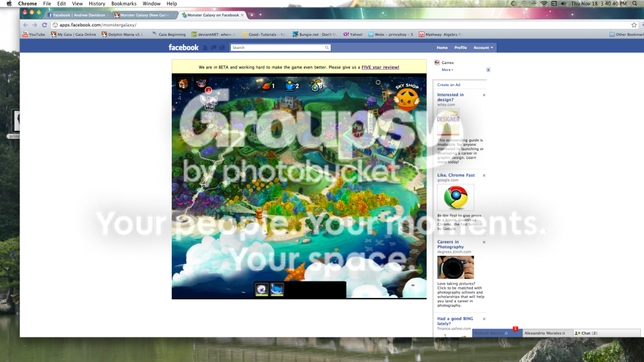This screenshot has height=362, width=644.
Task: Expand the More dropdown under Games
Action: [447, 70]
